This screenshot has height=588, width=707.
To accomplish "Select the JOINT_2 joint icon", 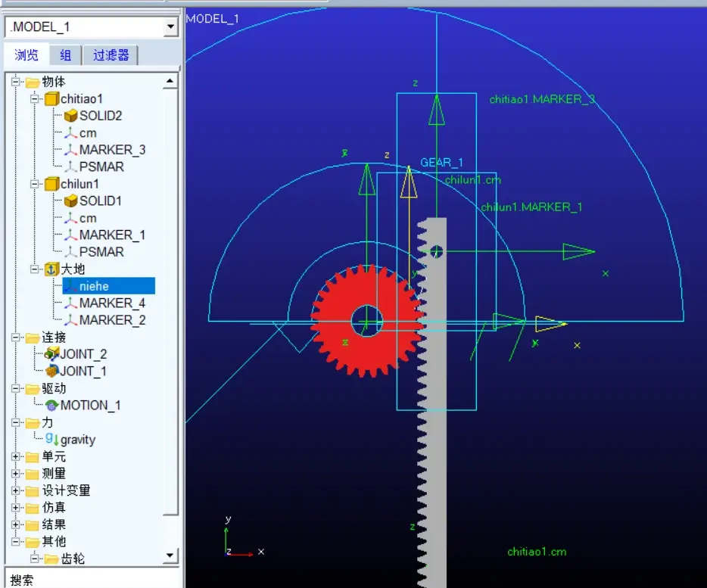I will click(x=52, y=354).
